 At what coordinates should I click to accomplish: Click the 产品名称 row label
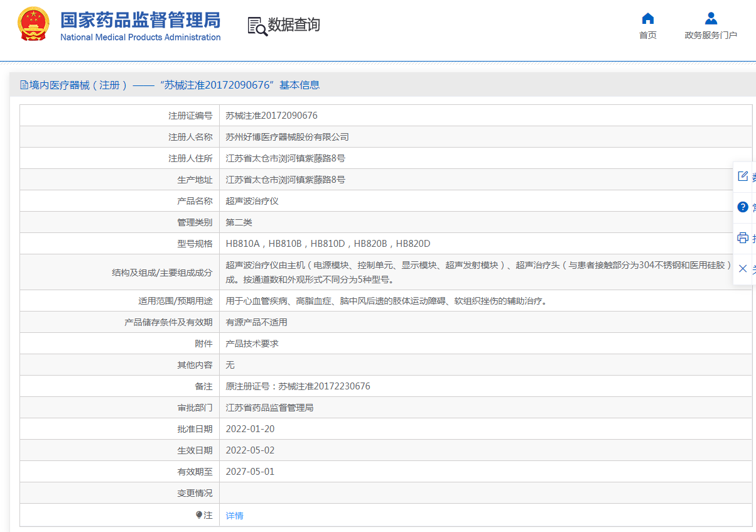(195, 201)
